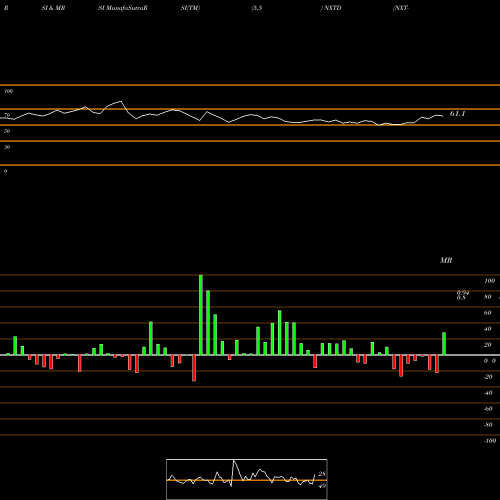Click the RSI axis label 100
Image resolution: width=500 pixels, height=500 pixels.
[9, 91]
